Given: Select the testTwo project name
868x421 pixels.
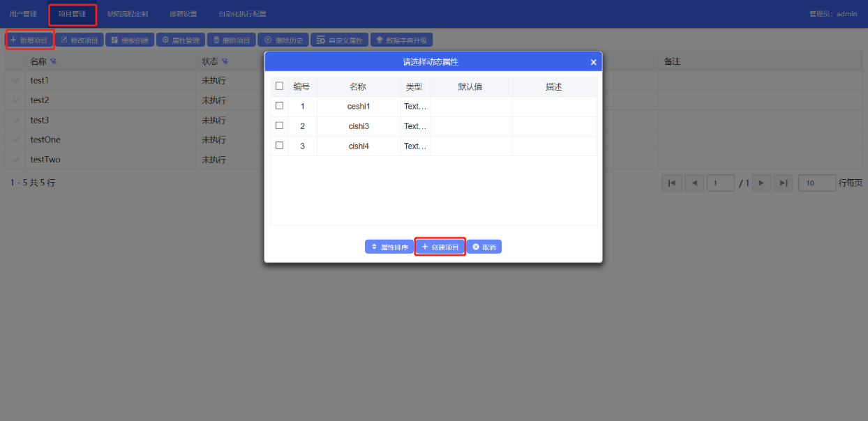Looking at the screenshot, I should 45,159.
